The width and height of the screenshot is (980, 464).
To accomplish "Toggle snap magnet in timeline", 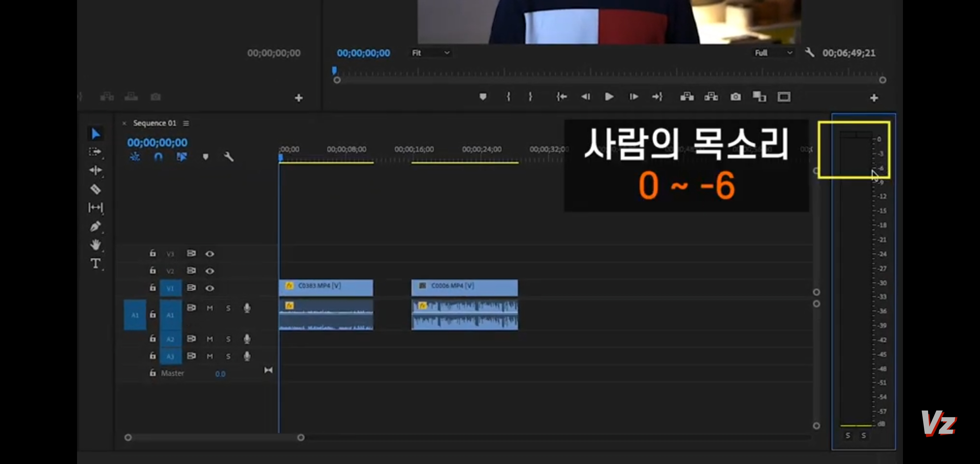I will point(158,157).
